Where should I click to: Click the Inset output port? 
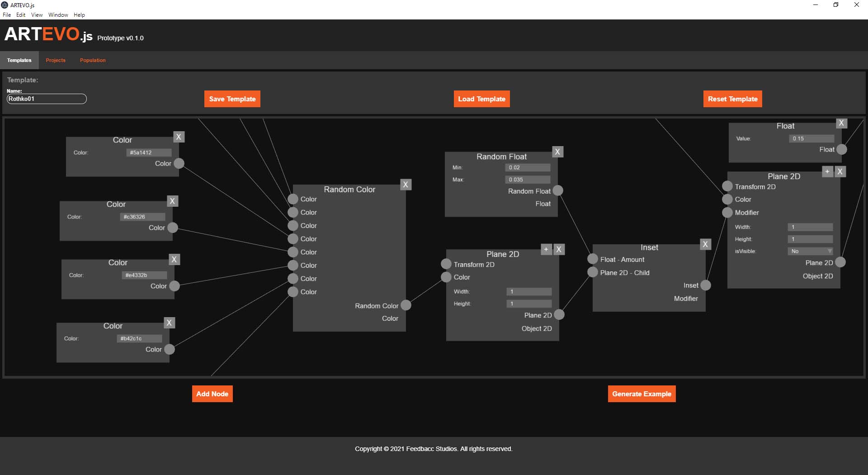(x=706, y=285)
